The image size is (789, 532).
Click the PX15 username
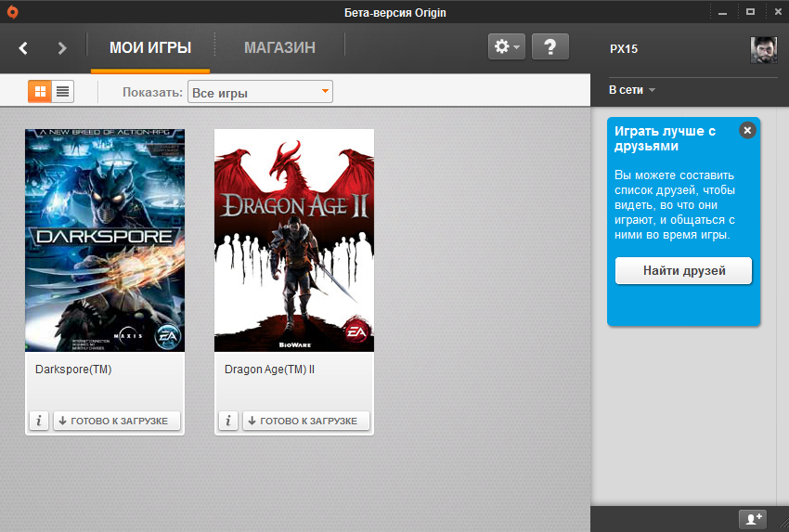tap(624, 49)
